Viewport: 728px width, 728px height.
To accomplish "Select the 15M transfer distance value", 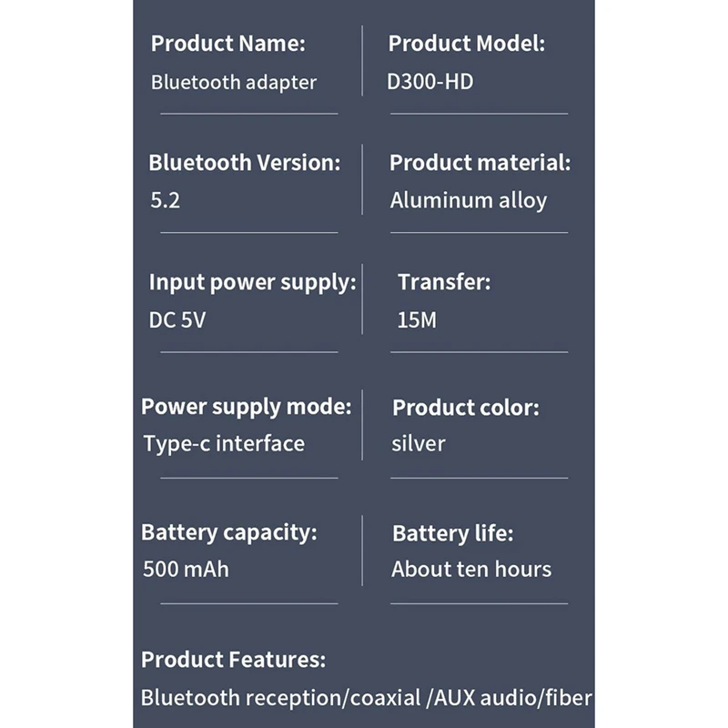I will click(415, 320).
